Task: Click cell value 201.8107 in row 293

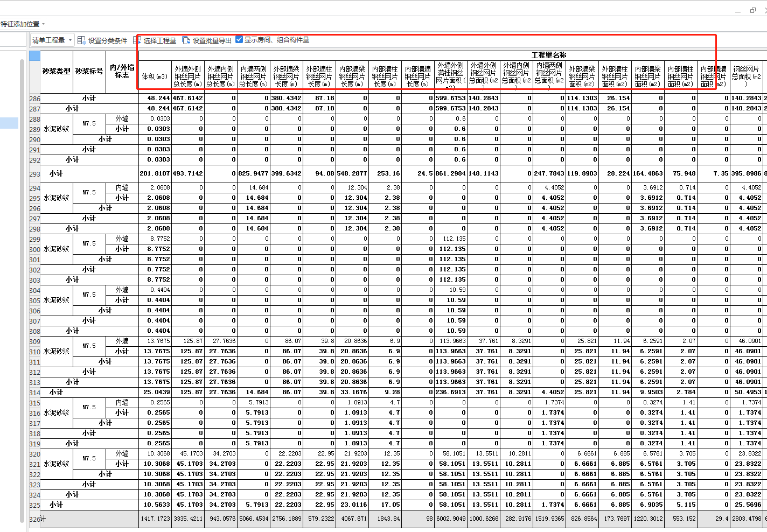Action: tap(155, 174)
